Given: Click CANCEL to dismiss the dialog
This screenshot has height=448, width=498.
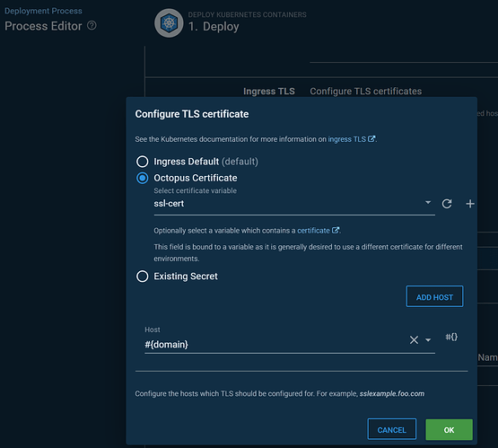Looking at the screenshot, I should tap(391, 429).
